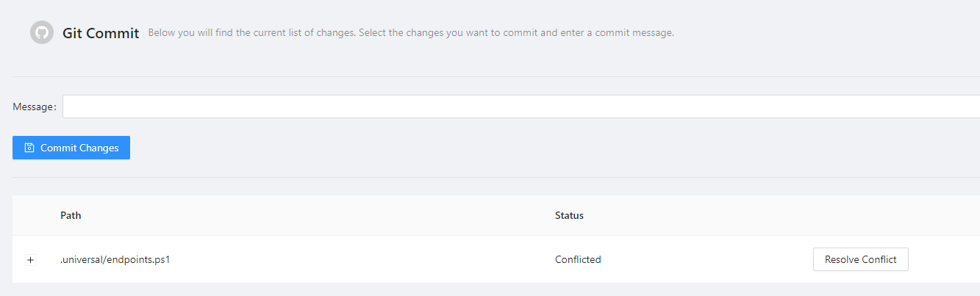
Task: Click the Status column header
Action: pos(569,215)
